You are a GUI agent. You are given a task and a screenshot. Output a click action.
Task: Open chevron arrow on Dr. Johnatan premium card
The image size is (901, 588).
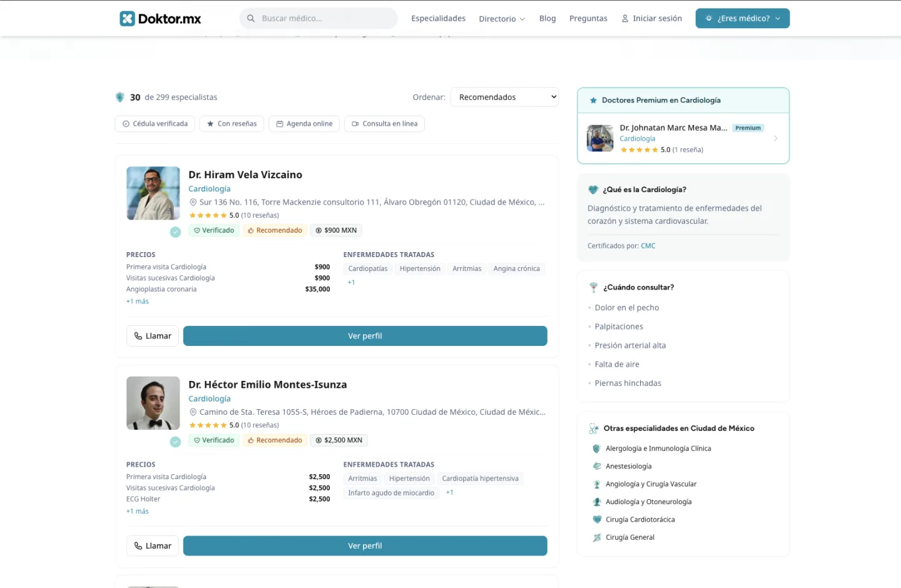point(776,138)
